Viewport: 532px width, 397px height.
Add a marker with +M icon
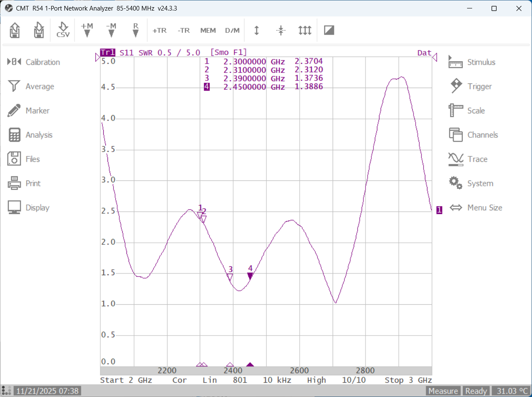tap(87, 30)
